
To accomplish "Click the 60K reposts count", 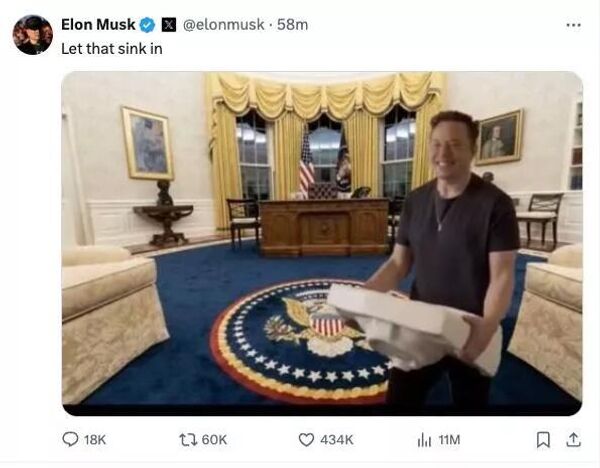I will 214,440.
